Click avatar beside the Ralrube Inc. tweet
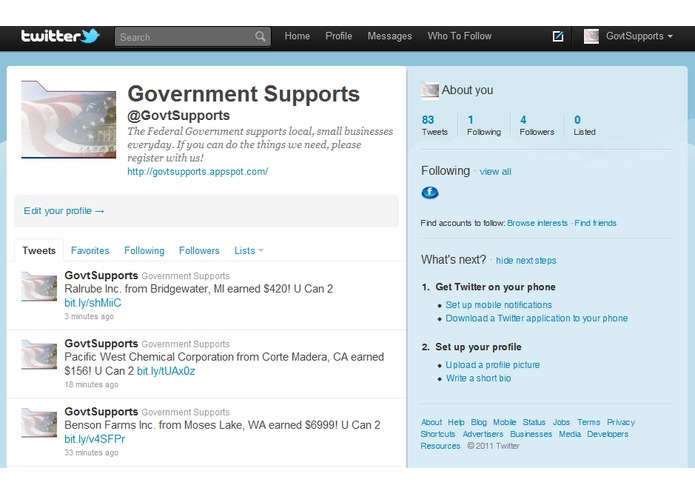This screenshot has height=494, width=695. point(39,287)
